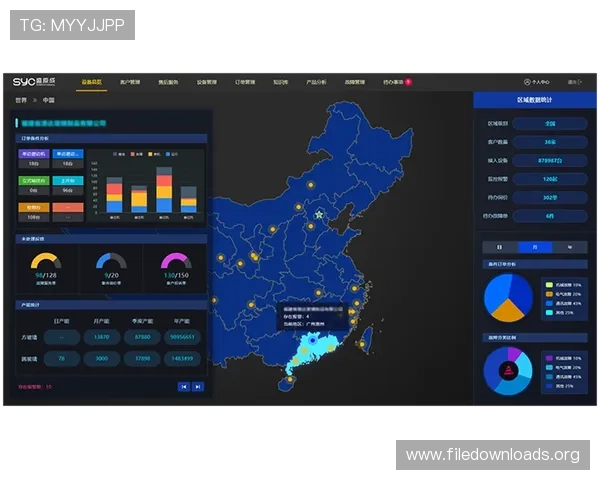
Task: Click red warning icon in donut center
Action: (509, 371)
